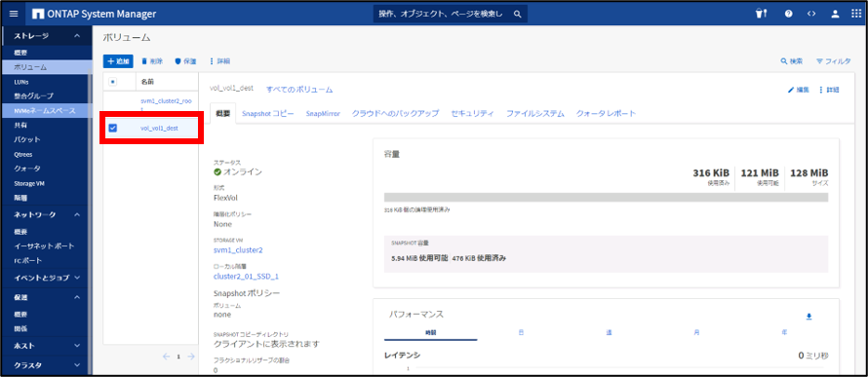Viewport: 868px width, 377px height.
Task: Go to next page arrow
Action: tap(191, 357)
